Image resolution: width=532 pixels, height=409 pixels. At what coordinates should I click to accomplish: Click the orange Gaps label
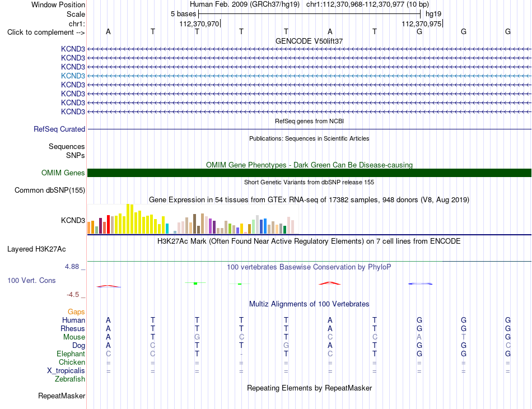(76, 312)
